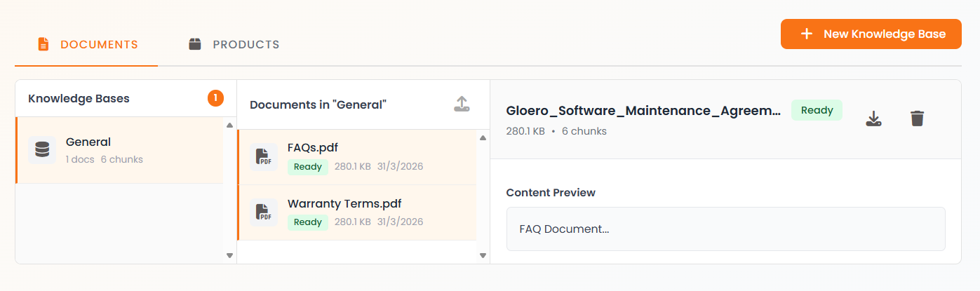Click the Gloero_Software_Maintenance_Agreem... title
The width and height of the screenshot is (980, 291).
coord(643,111)
